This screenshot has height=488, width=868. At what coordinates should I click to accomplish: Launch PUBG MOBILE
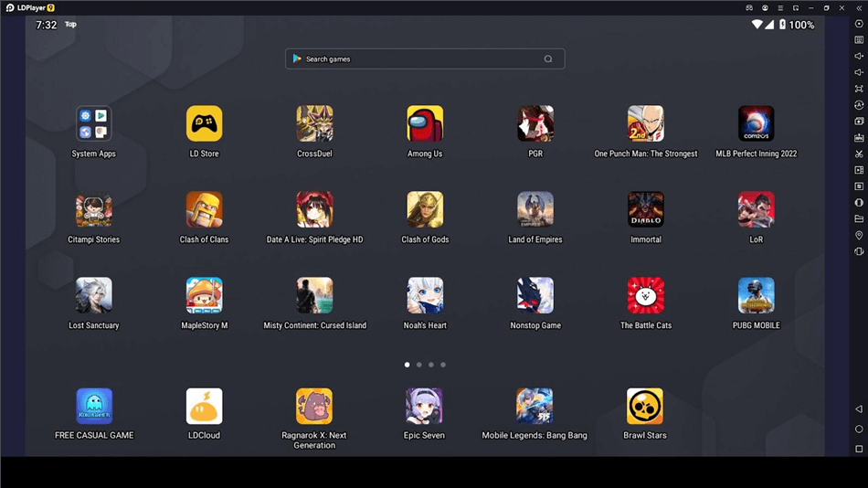point(756,296)
